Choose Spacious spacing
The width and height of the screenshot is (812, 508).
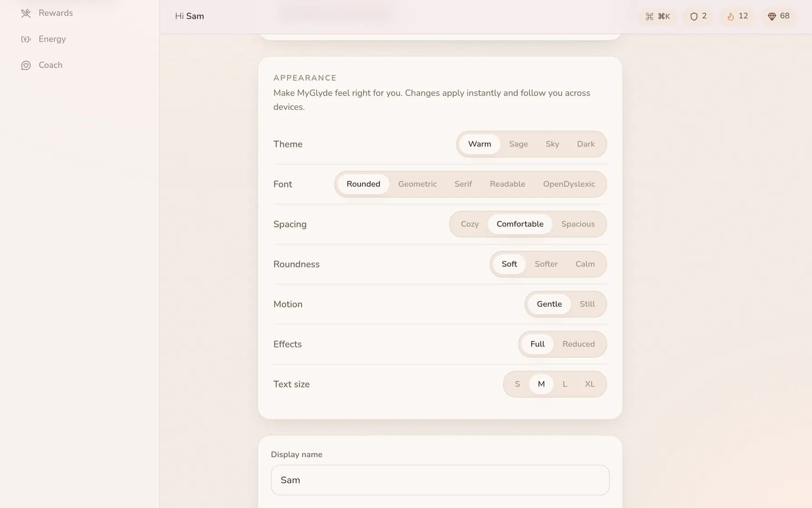pyautogui.click(x=578, y=224)
